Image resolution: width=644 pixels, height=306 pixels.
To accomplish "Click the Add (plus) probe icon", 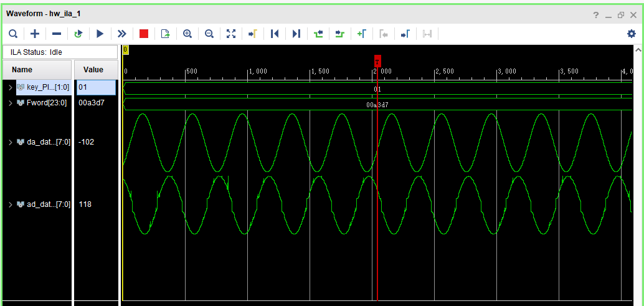I will [x=35, y=34].
